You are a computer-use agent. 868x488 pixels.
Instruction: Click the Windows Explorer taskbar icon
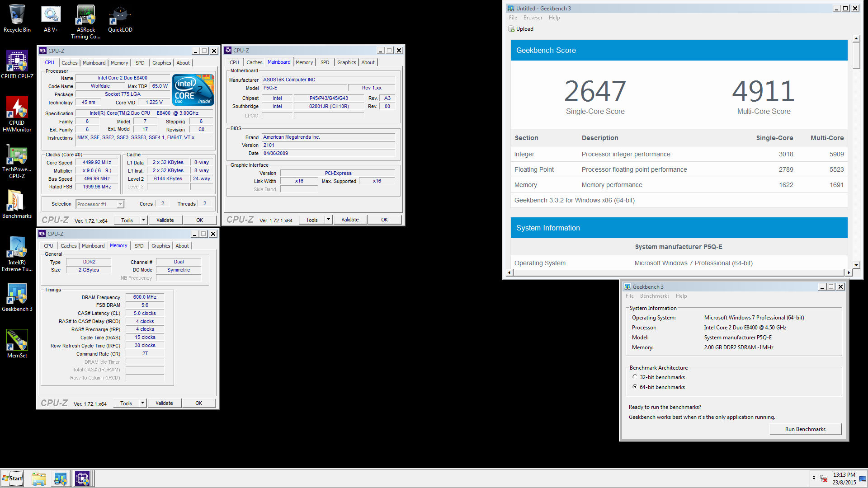pyautogui.click(x=39, y=479)
